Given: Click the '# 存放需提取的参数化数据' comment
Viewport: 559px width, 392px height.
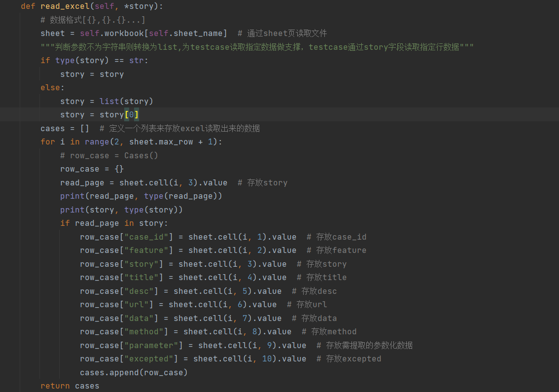Looking at the screenshot, I should point(365,345).
